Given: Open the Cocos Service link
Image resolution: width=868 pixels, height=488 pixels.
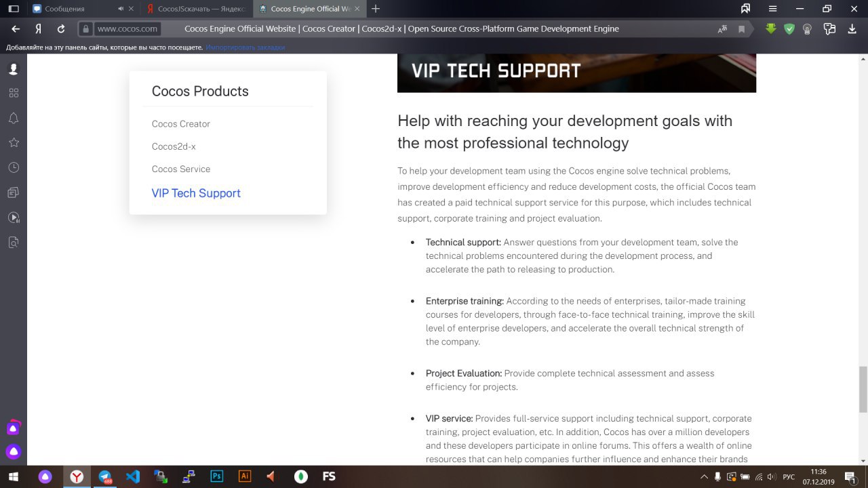Looking at the screenshot, I should click(181, 169).
